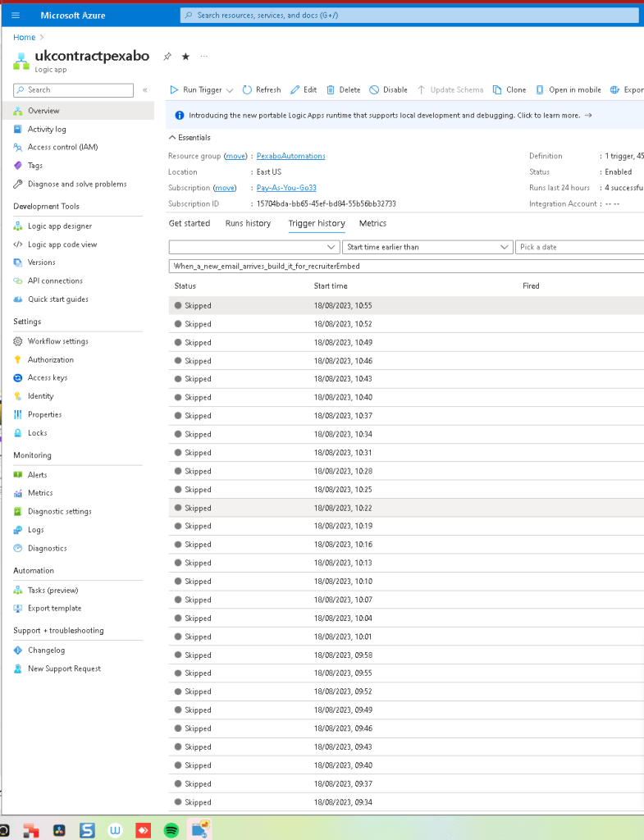Viewport: 644px width, 840px height.
Task: Click the Pick a date field
Action: [x=580, y=247]
